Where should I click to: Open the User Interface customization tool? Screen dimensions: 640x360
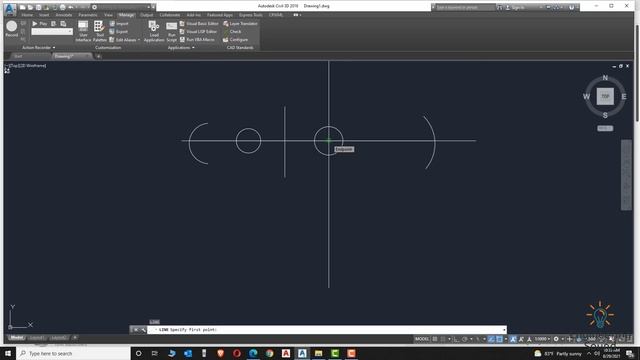click(83, 31)
